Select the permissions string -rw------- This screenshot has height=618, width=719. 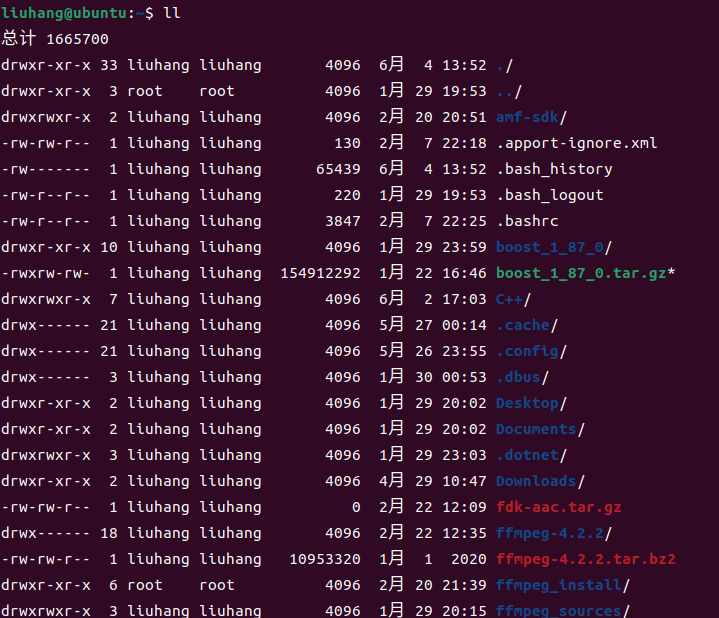(x=46, y=170)
